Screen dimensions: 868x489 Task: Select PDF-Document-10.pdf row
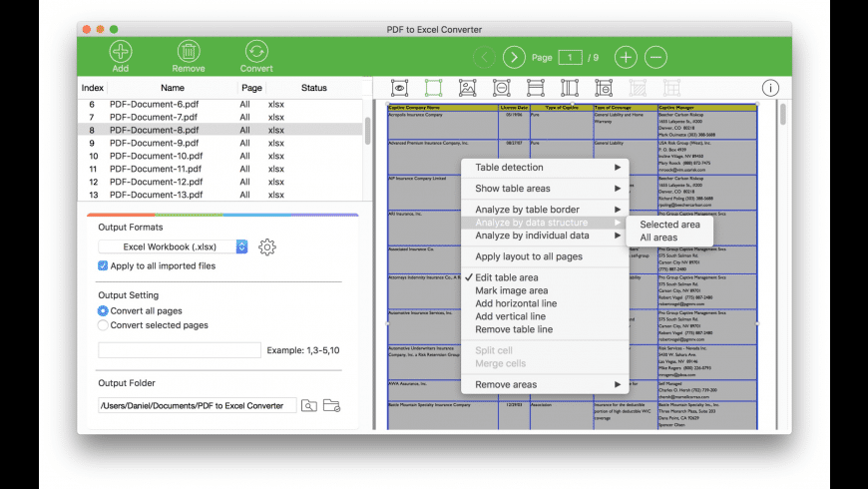pos(220,156)
